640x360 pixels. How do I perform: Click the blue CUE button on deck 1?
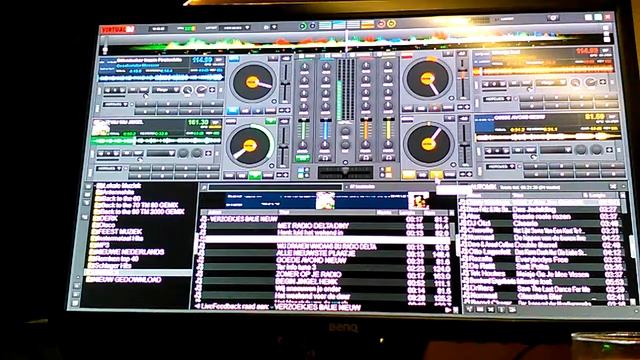(x=233, y=110)
